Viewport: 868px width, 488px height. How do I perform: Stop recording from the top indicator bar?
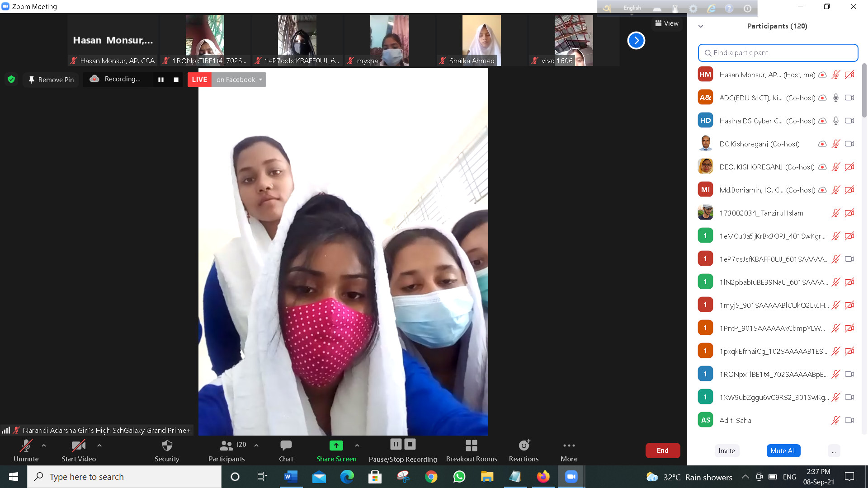[x=176, y=80]
